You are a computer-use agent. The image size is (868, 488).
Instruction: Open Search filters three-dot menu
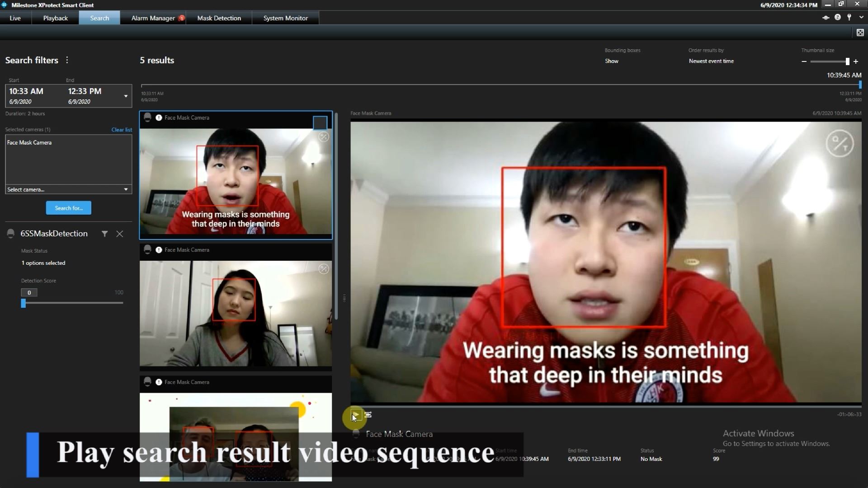[x=67, y=60]
